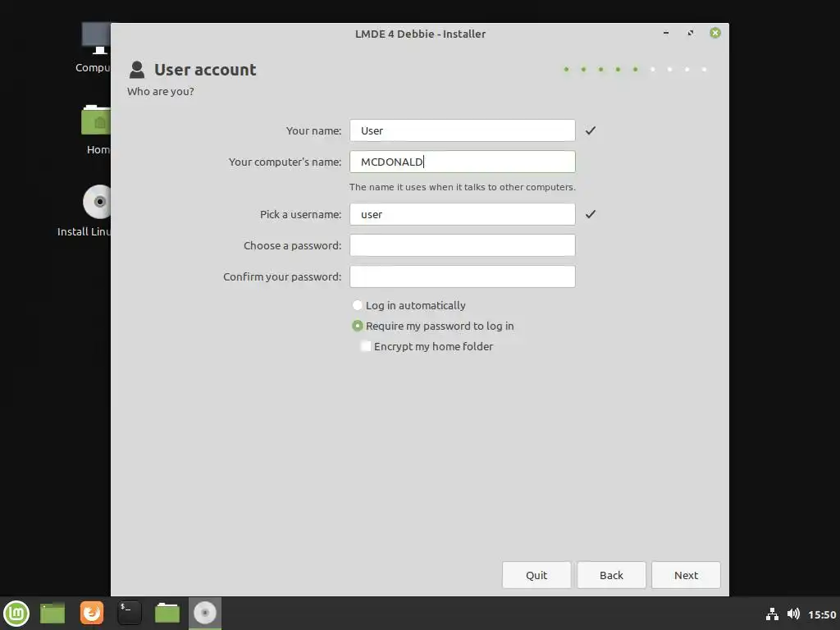
Task: Minimize the Installer window
Action: [666, 33]
